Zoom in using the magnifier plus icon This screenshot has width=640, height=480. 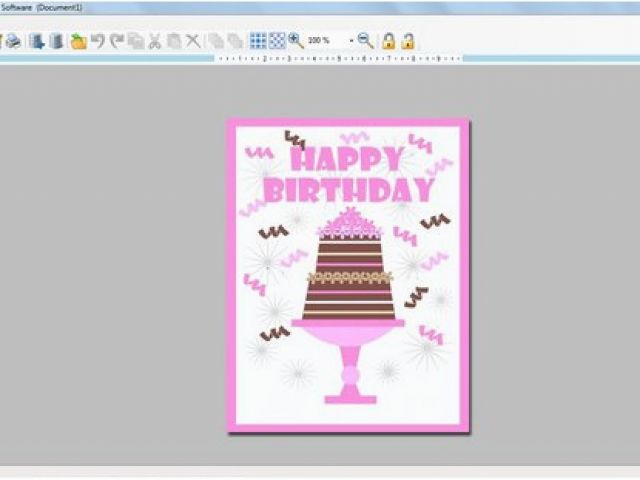[296, 41]
